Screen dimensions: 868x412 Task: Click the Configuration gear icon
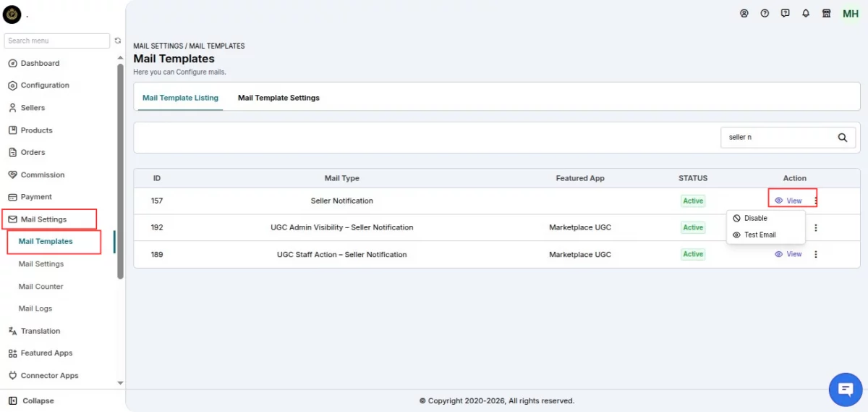coord(12,85)
